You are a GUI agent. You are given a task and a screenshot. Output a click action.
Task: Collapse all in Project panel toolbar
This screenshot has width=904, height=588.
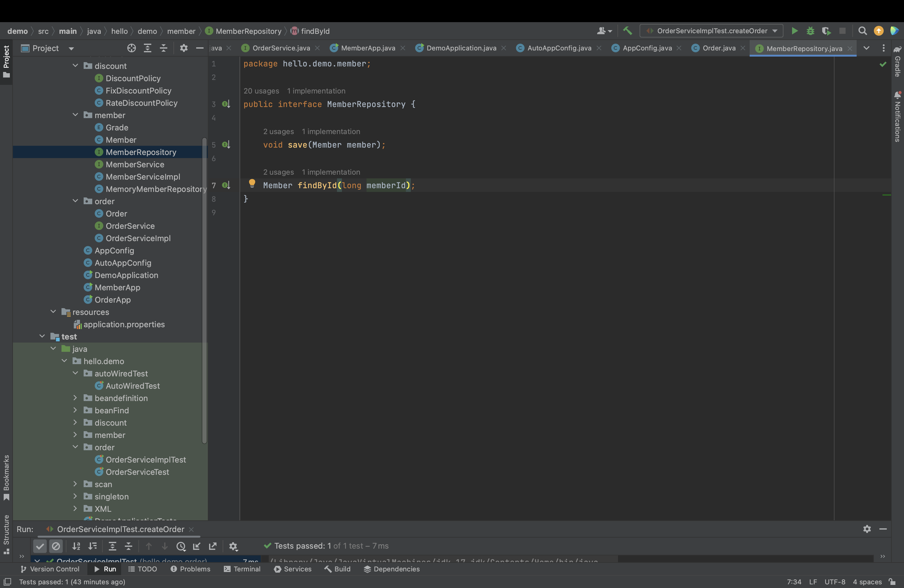click(163, 48)
